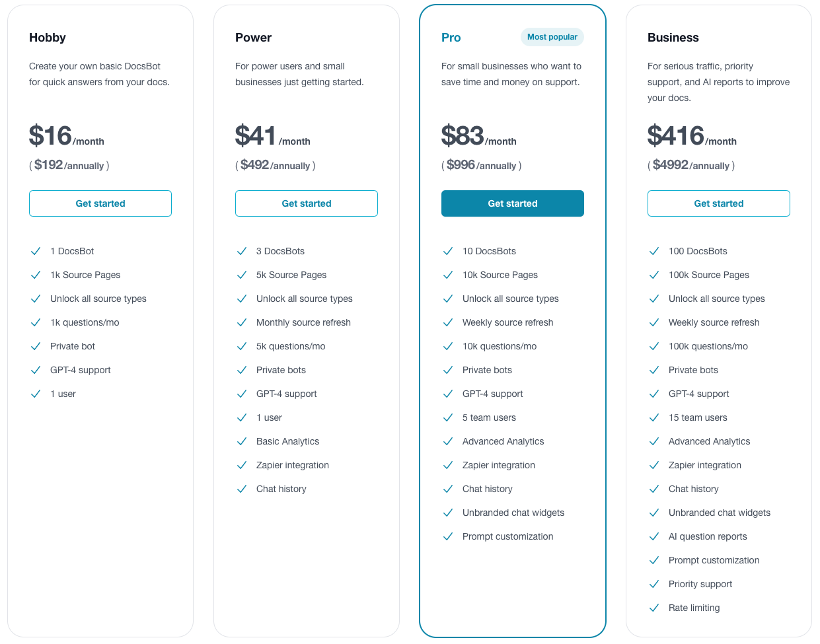Click the Most popular badge
820x644 pixels.
tap(552, 37)
